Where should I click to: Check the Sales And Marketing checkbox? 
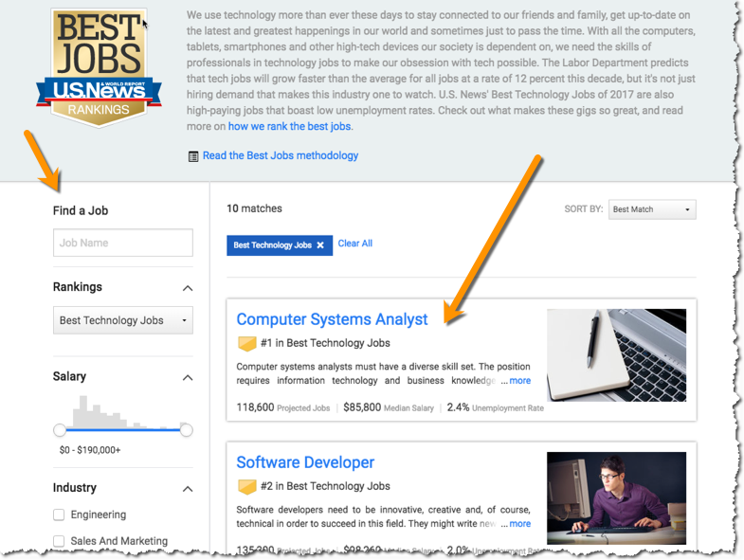[x=59, y=541]
